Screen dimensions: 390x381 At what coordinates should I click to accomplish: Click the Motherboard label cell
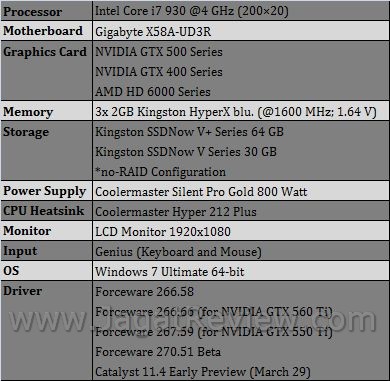[x=46, y=31]
